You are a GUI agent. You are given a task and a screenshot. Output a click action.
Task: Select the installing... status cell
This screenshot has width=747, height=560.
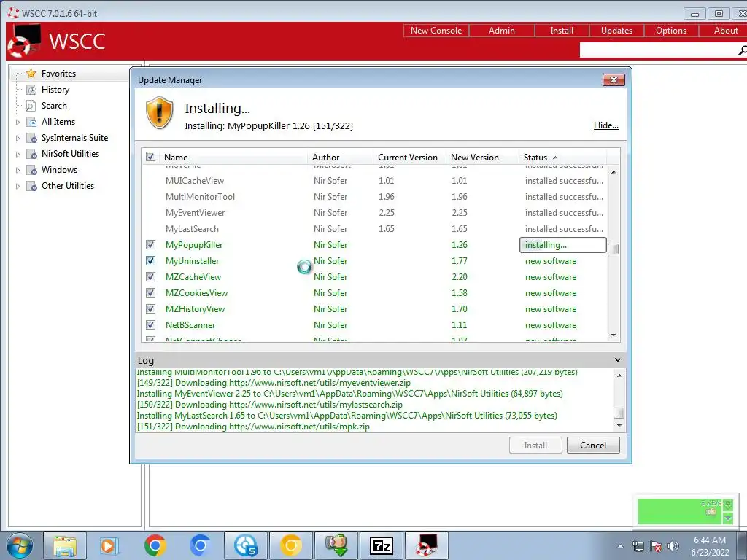(x=562, y=245)
